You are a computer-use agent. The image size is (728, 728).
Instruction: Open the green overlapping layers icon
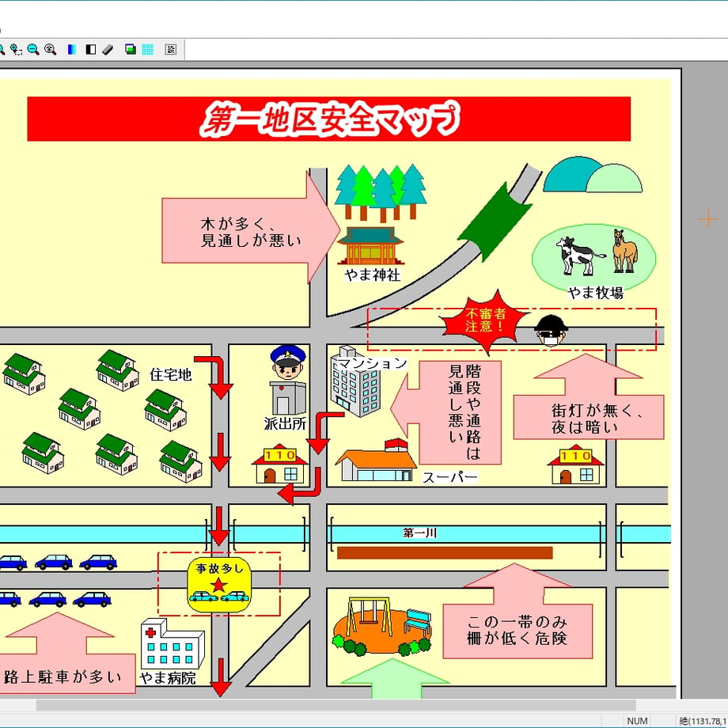[131, 49]
